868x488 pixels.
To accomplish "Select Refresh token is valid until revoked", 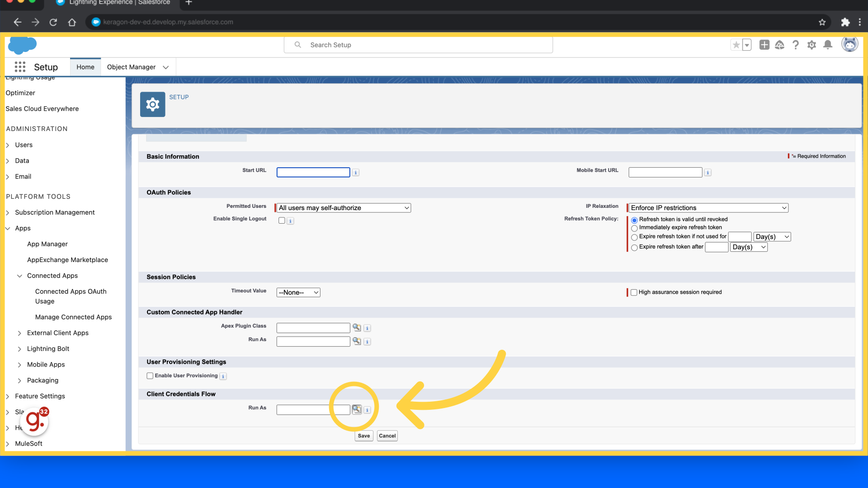I will point(634,220).
